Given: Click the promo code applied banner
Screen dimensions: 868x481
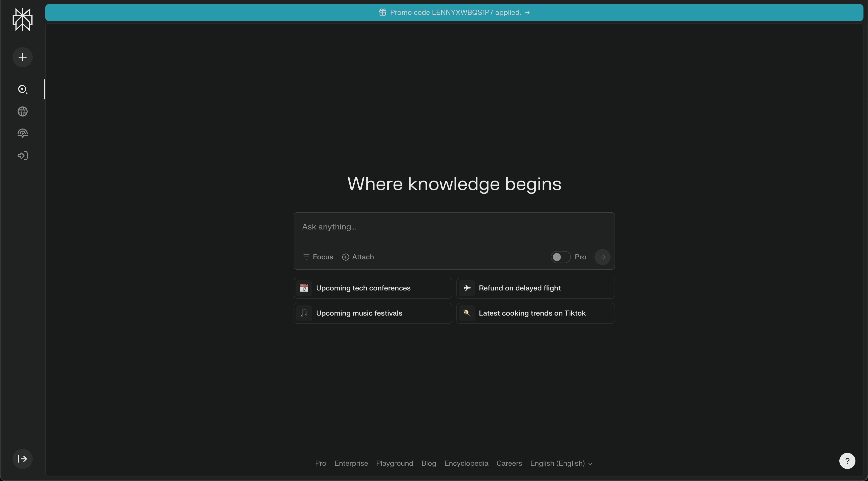Looking at the screenshot, I should click(454, 13).
